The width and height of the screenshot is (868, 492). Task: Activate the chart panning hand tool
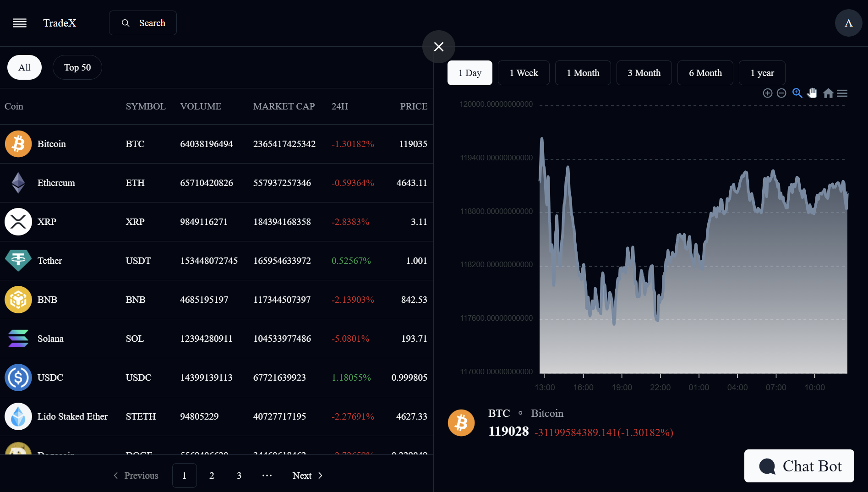tap(812, 93)
